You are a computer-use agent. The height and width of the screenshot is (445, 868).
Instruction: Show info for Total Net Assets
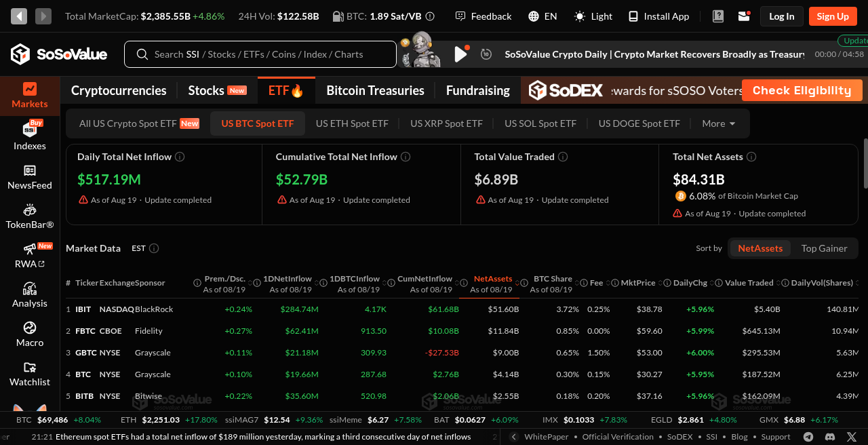[751, 157]
